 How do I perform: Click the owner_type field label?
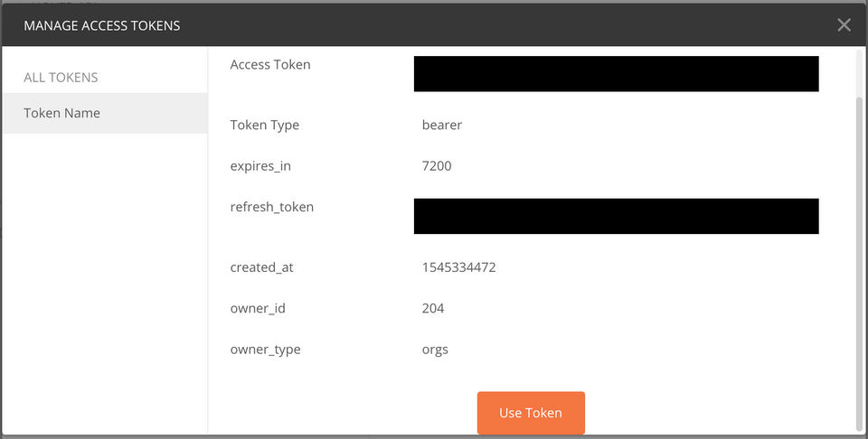click(x=266, y=350)
